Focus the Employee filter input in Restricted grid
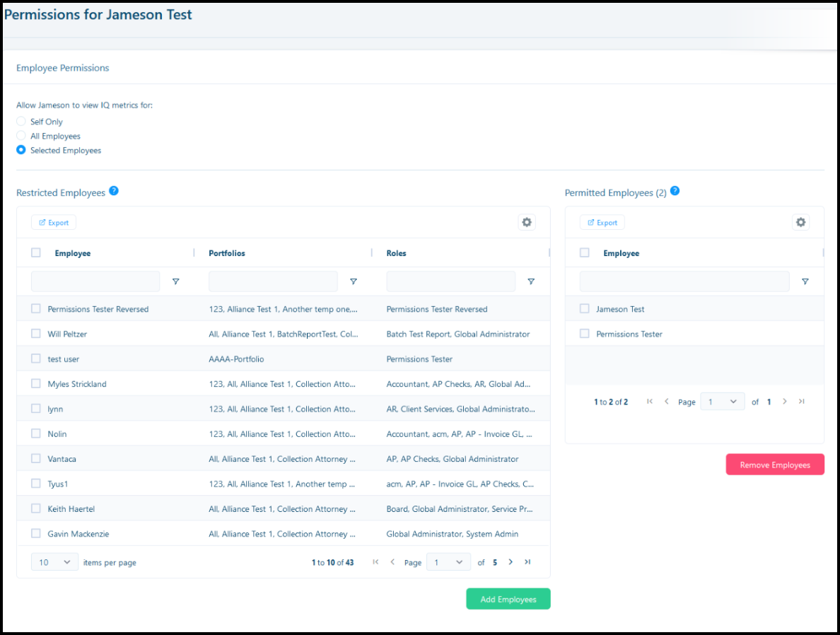 point(95,281)
